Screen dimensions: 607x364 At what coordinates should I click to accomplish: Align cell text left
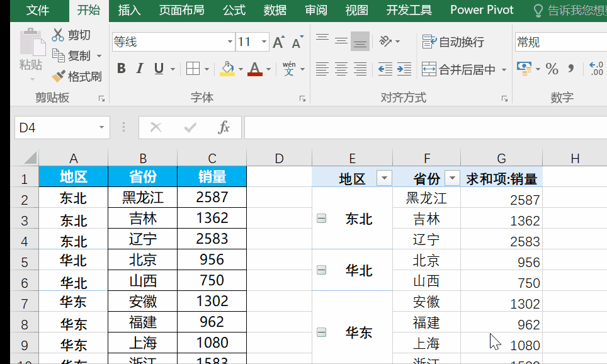click(322, 69)
